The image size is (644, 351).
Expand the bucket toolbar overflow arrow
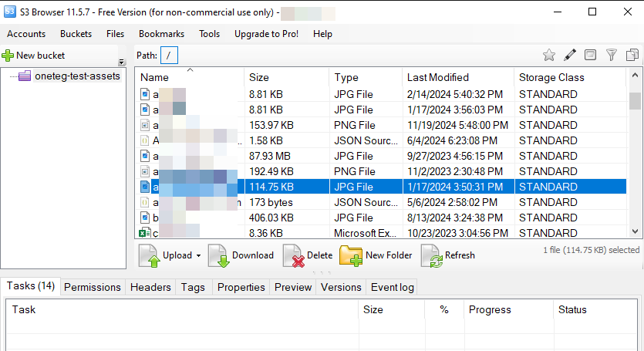click(x=121, y=62)
